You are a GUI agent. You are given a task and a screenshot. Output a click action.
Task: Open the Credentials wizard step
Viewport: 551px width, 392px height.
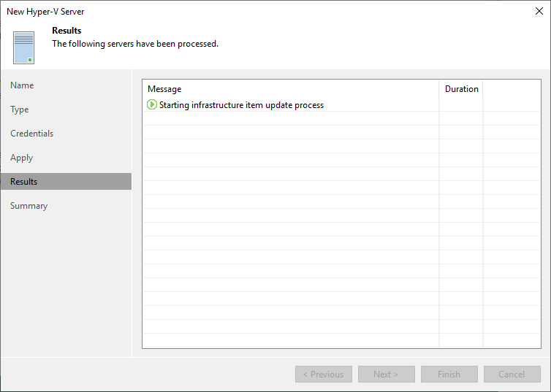click(x=31, y=134)
